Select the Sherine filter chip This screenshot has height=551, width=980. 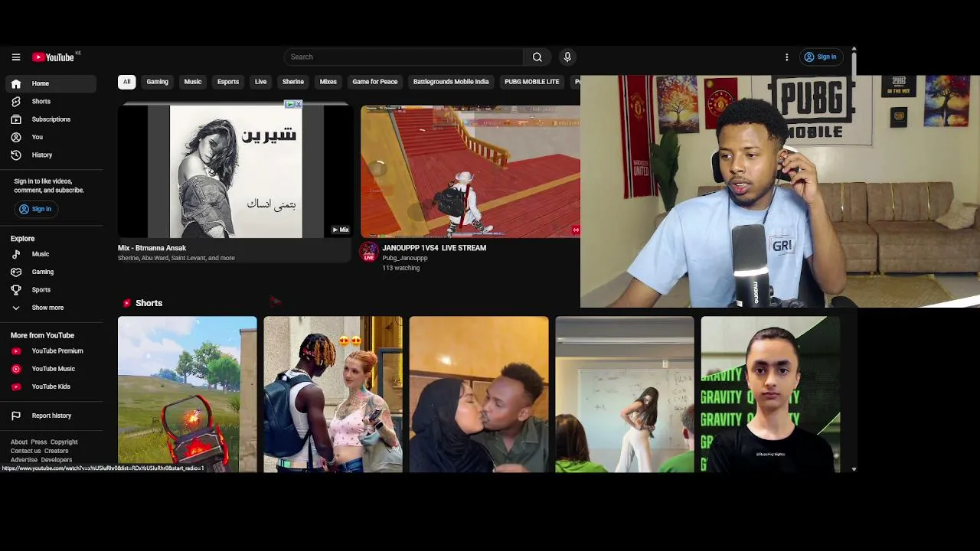(x=293, y=82)
